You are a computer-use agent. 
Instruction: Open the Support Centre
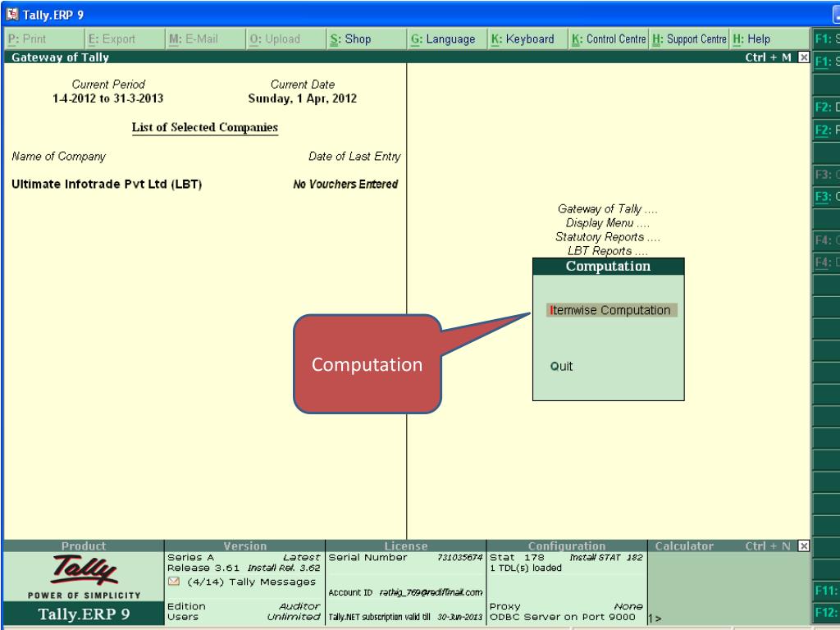click(x=689, y=39)
